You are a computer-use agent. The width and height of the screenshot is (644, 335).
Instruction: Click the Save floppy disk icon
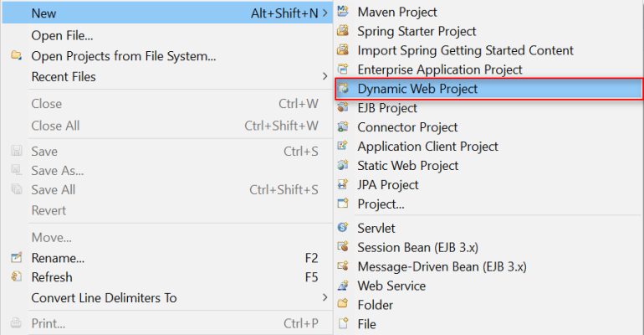[x=17, y=151]
